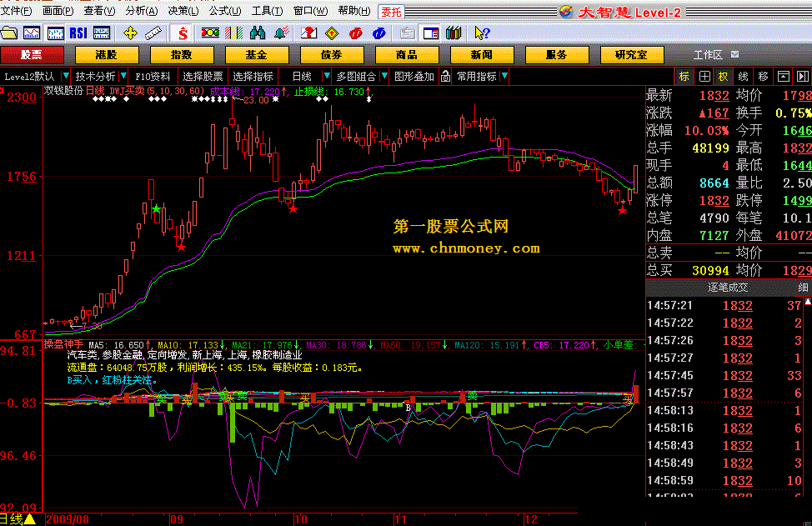The image size is (812, 526).
Task: Click the skip-to-end ▶| panel icon
Action: [x=803, y=77]
